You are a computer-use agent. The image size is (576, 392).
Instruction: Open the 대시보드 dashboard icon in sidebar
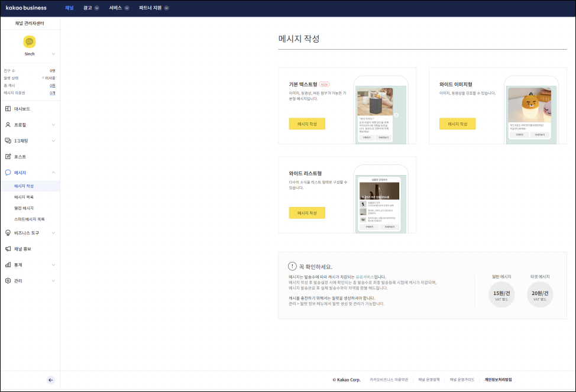8,109
